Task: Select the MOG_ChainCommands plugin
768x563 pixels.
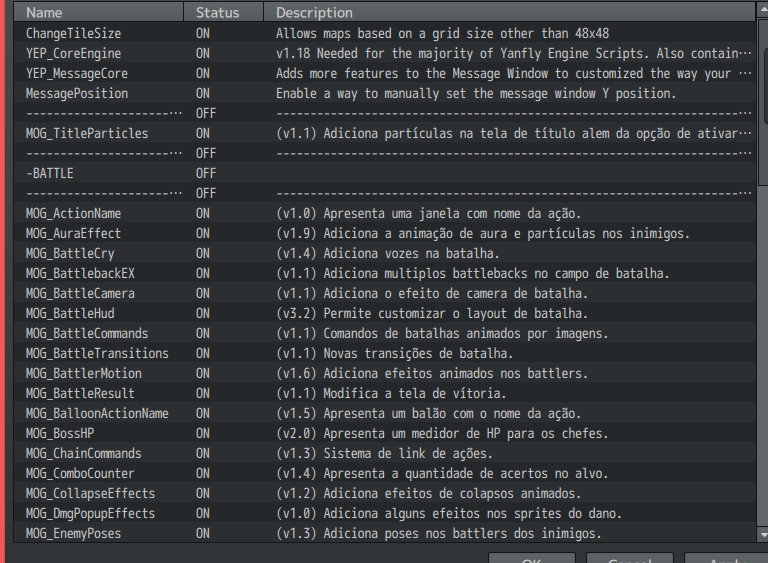Action: pos(384,454)
